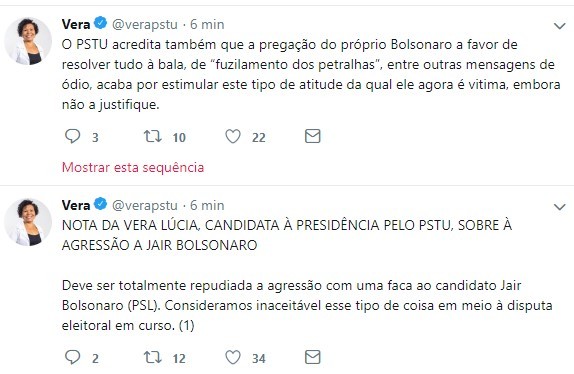Screen dimensions: 574x374
Task: Expand options chevron on first tweet
Action: (560, 26)
